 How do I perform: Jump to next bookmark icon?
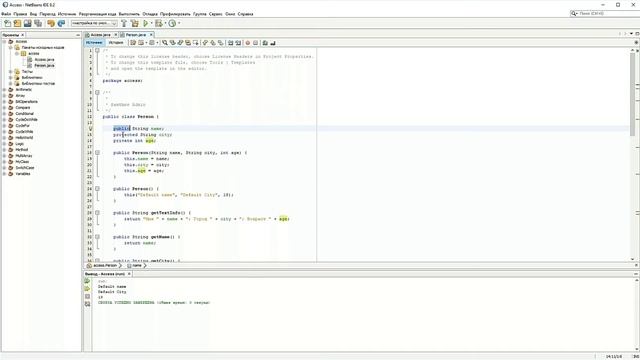point(213,42)
